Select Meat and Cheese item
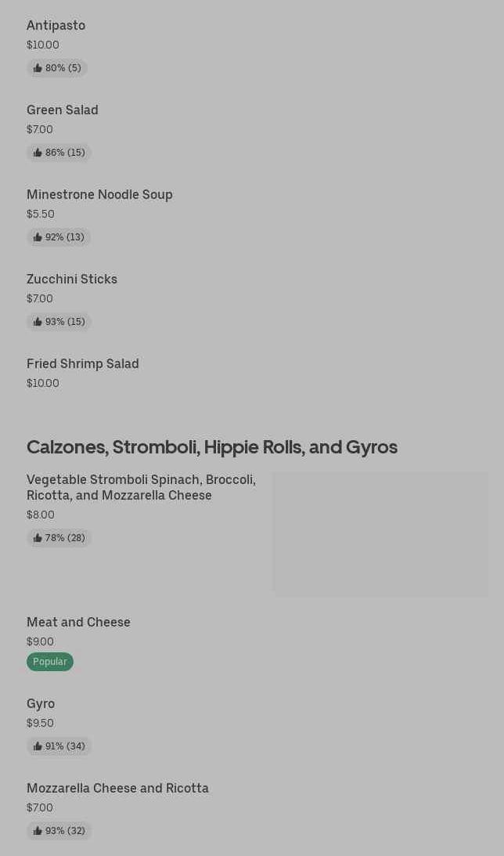This screenshot has height=856, width=504. [x=78, y=623]
